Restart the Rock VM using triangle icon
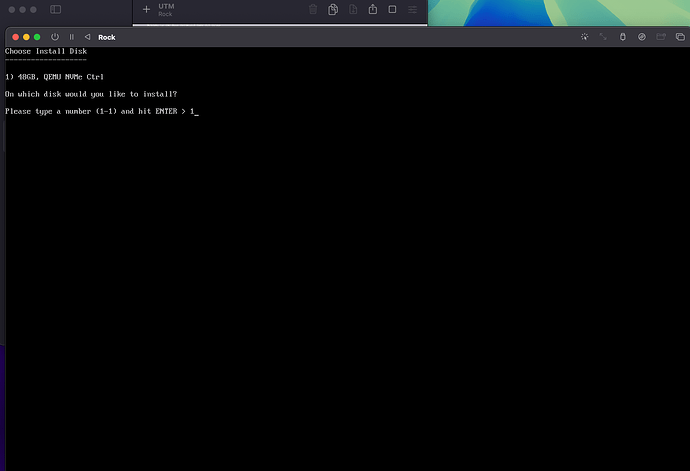The image size is (690, 471). click(x=87, y=37)
